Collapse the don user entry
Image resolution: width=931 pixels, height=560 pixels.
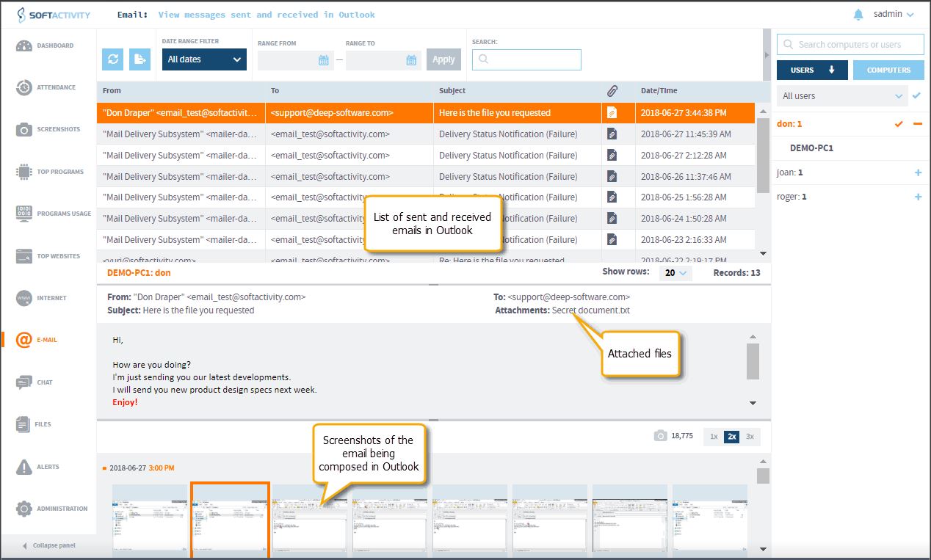click(x=917, y=124)
